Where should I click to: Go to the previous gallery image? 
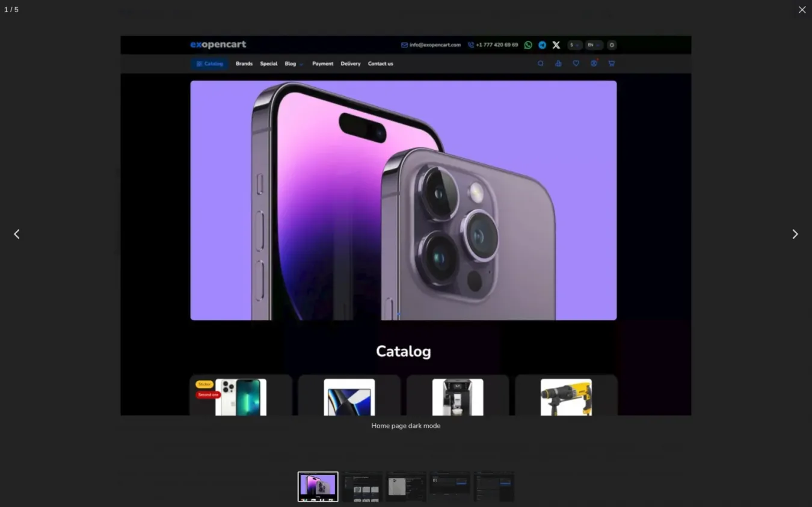(17, 234)
